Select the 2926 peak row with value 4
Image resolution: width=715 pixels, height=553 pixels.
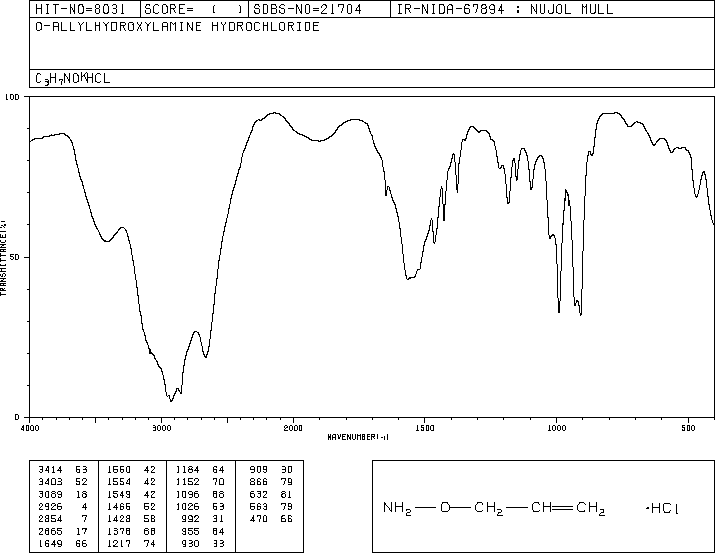point(63,507)
